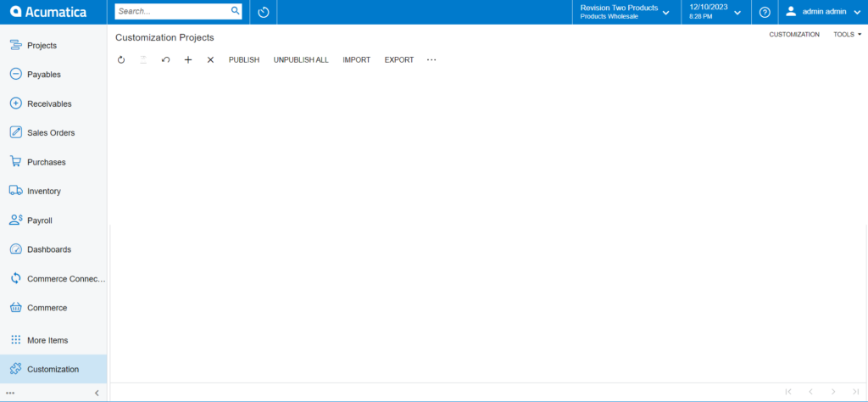Open the Commerce Connector sync icon
The image size is (868, 402).
(x=15, y=278)
